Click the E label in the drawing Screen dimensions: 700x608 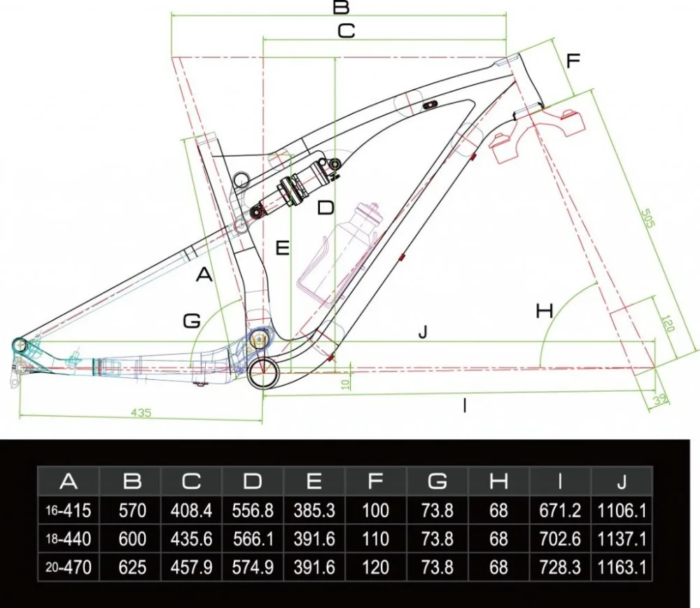[283, 248]
